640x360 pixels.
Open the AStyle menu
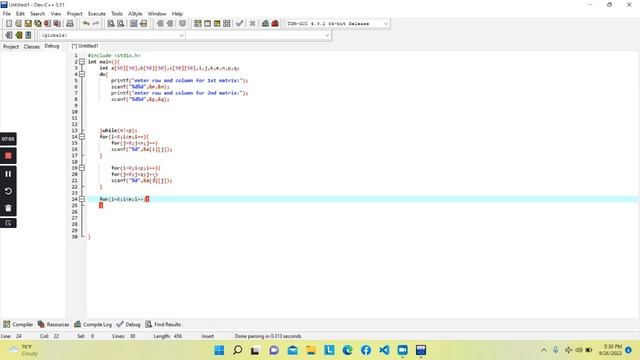[x=135, y=13]
